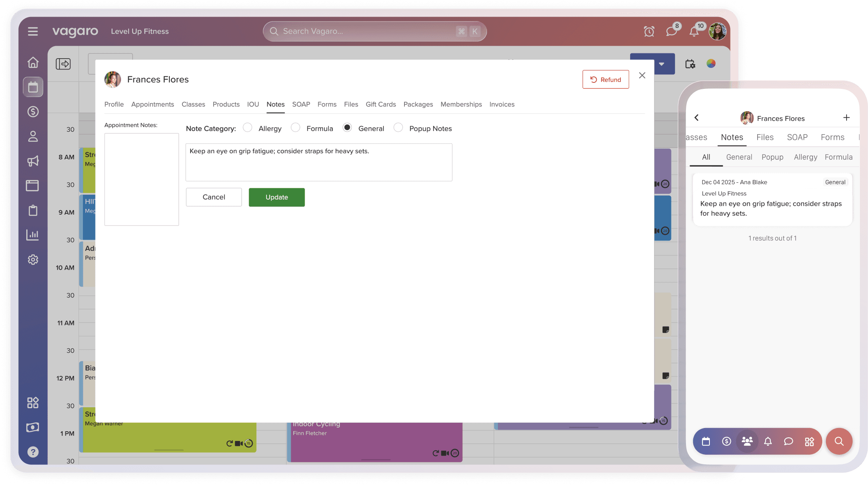Viewport: 868px width, 485px height.
Task: Open the dollar sign checkout sidebar icon
Action: coord(33,112)
